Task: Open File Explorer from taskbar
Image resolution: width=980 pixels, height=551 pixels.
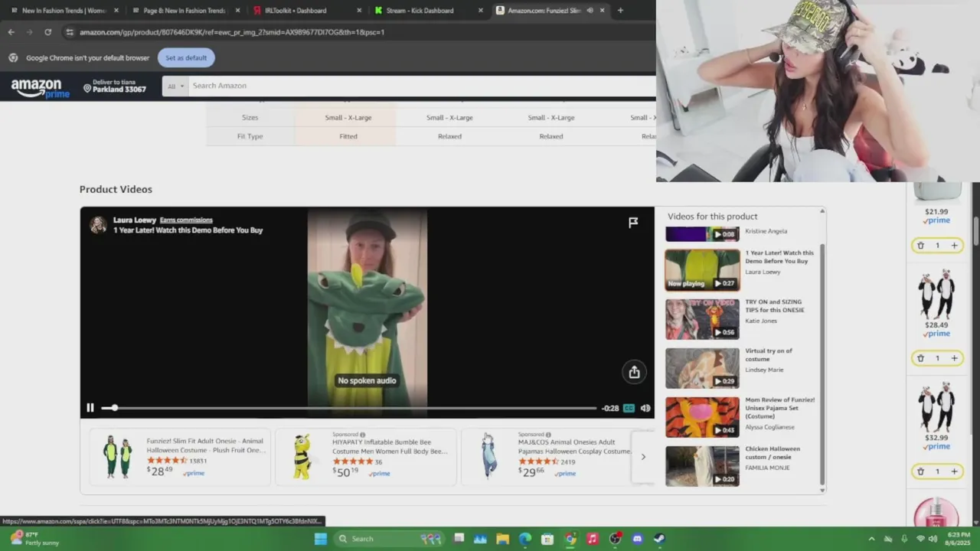Action: click(x=502, y=539)
